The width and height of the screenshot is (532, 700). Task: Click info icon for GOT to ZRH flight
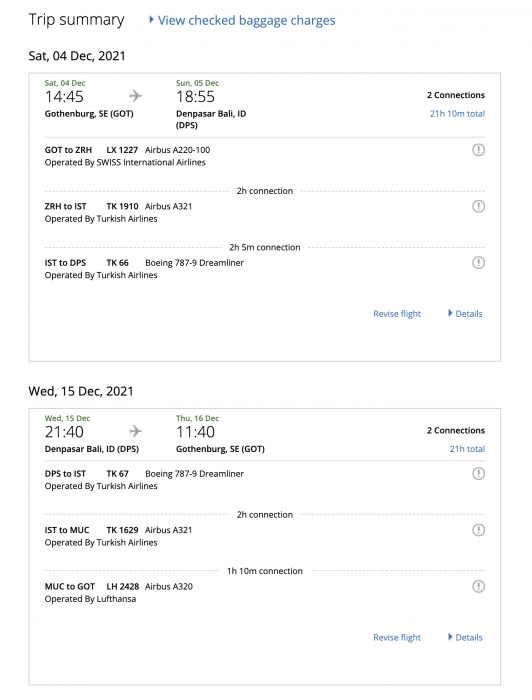pos(478,150)
